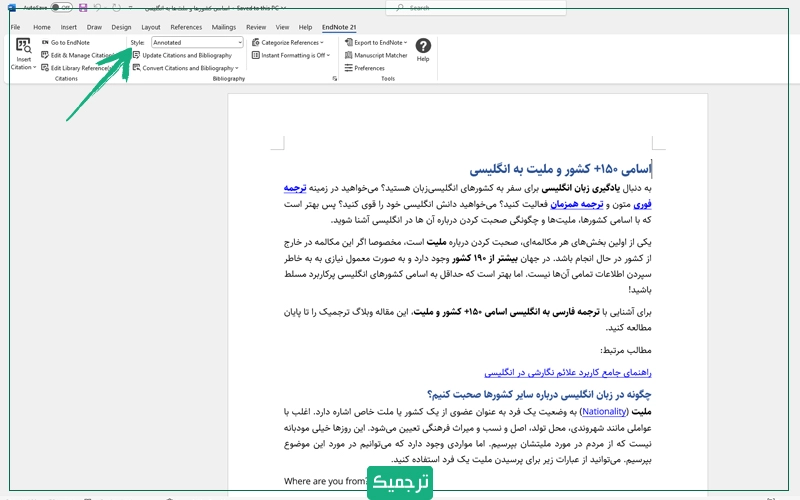Click the EndNote Help question-mark icon
The height and width of the screenshot is (500, 800).
423,46
